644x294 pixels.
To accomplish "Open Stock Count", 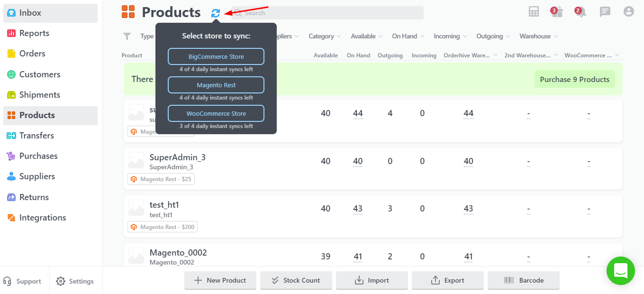I will 296,280.
